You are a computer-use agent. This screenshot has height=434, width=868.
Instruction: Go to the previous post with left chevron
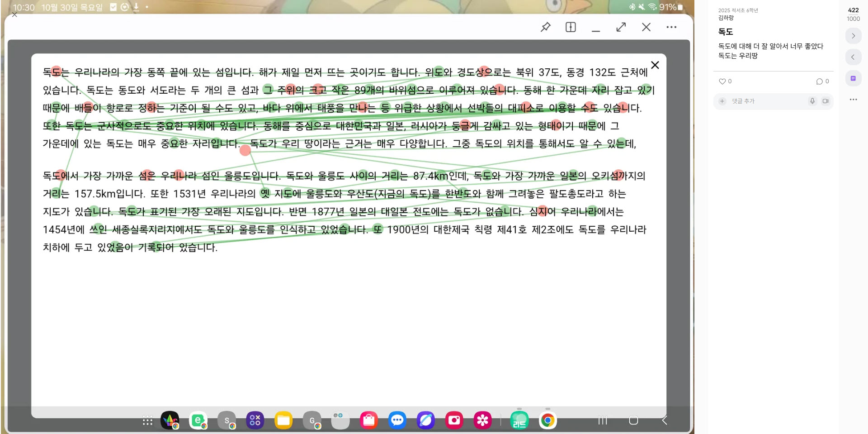pos(853,57)
